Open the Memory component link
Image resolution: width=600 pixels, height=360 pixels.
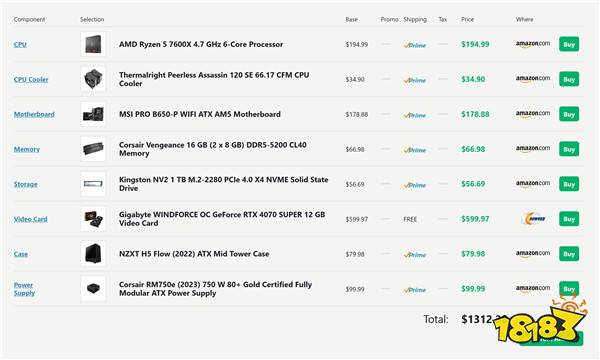(27, 149)
